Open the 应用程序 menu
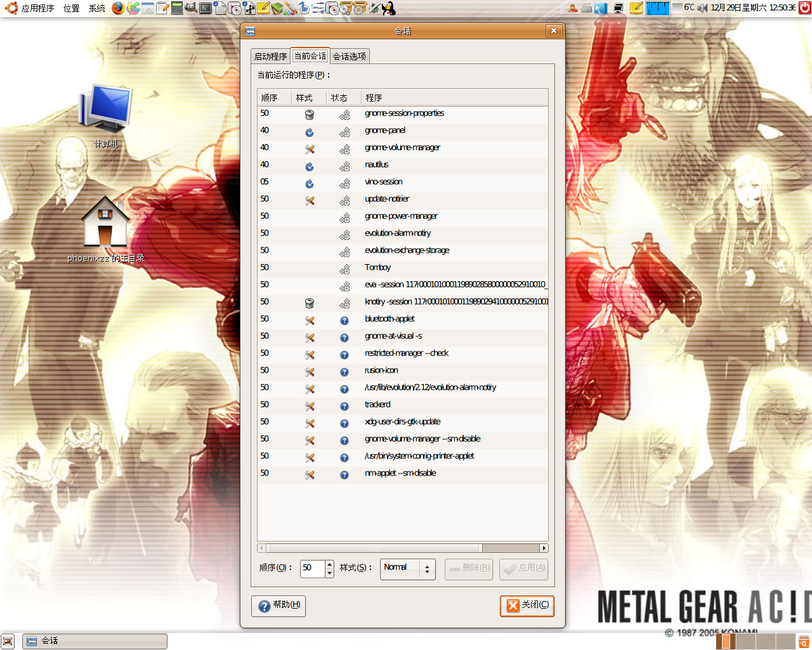812x650 pixels. coord(37,8)
